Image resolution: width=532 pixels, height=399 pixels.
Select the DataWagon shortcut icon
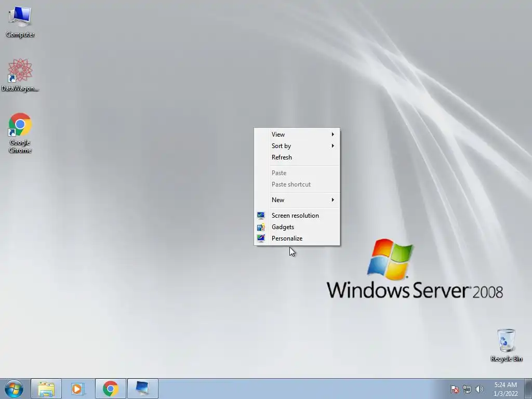pos(20,75)
